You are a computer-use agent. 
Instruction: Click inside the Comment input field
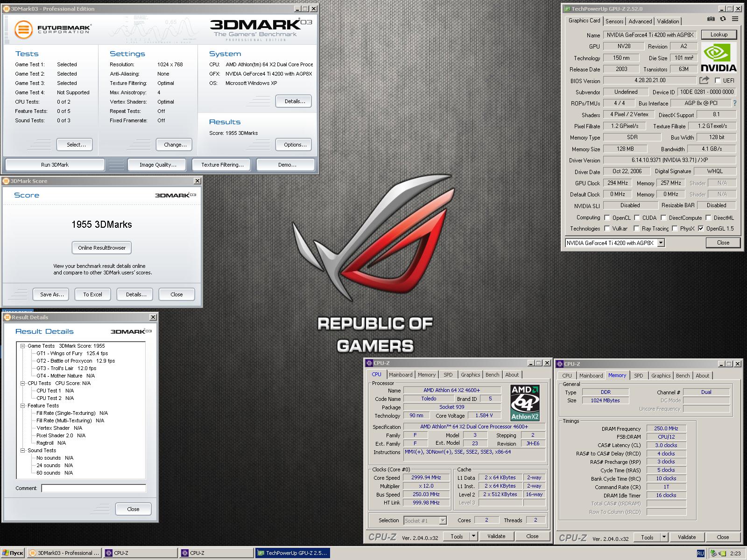(x=93, y=488)
